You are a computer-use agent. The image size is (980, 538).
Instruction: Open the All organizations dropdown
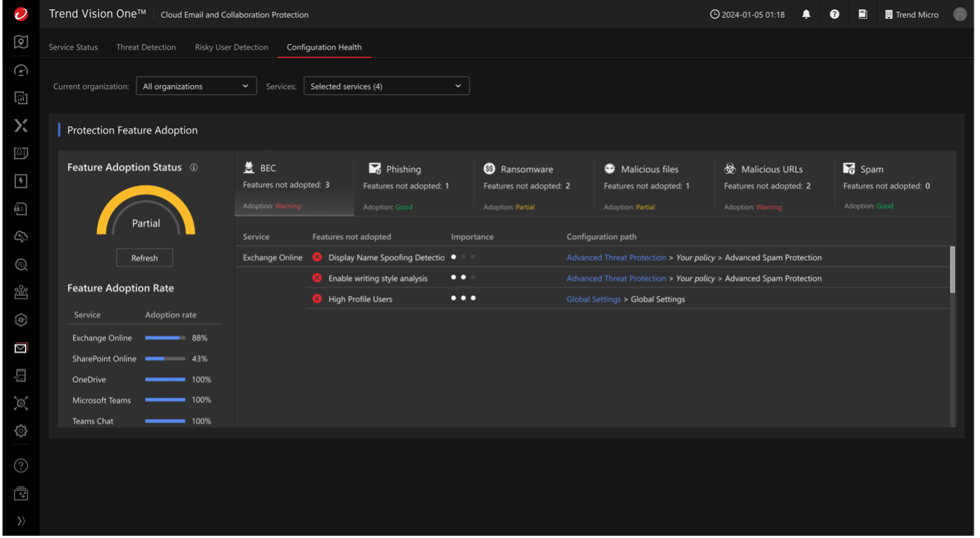tap(196, 86)
